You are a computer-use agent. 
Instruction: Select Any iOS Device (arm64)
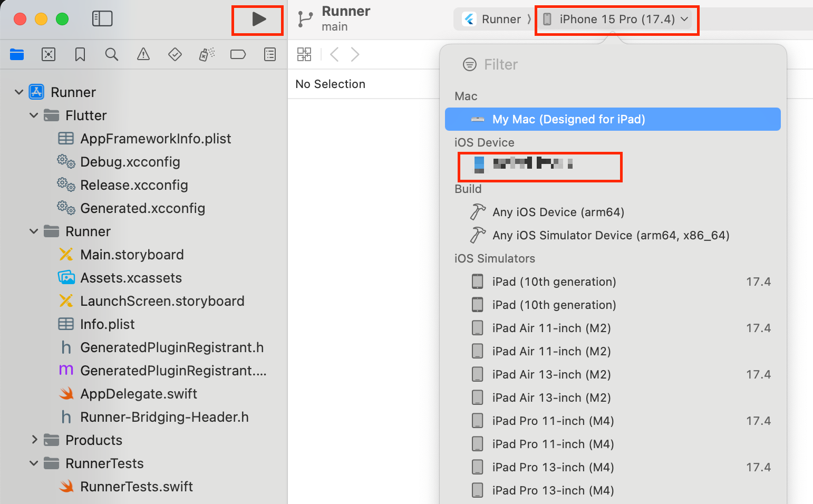tap(613, 212)
